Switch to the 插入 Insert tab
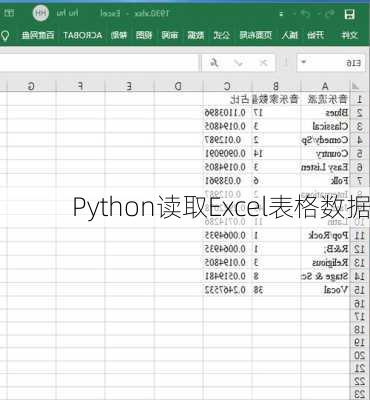The height and width of the screenshot is (400, 370). click(289, 35)
